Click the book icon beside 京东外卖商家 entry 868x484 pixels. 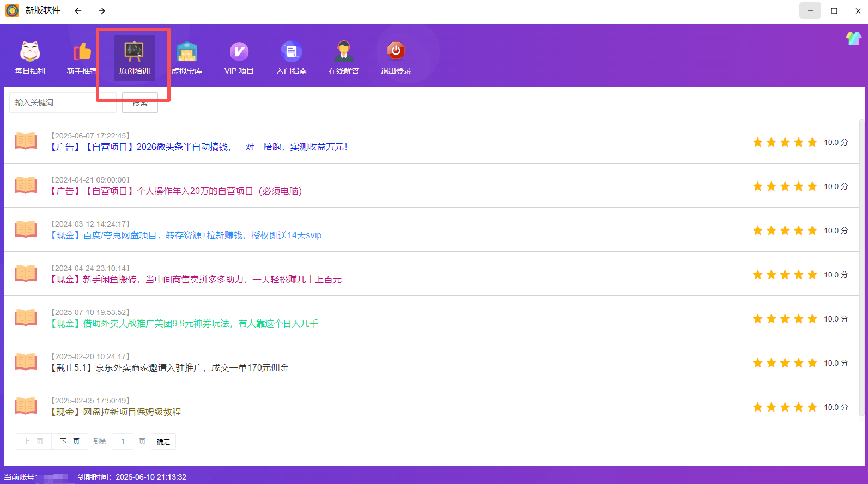tap(26, 362)
